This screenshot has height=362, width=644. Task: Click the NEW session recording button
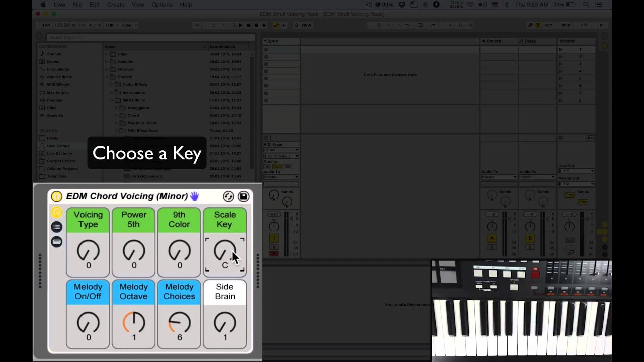tap(306, 25)
